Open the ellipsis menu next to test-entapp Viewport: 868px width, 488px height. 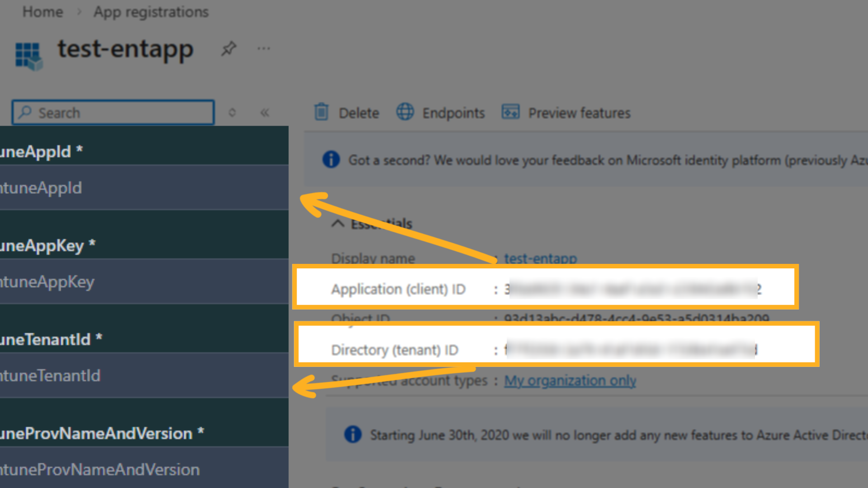(263, 48)
